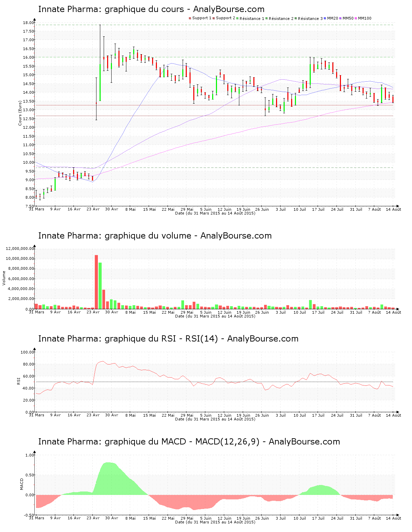Select the MM100 legend label
Screen dimensions: 412x532
tap(365, 18)
